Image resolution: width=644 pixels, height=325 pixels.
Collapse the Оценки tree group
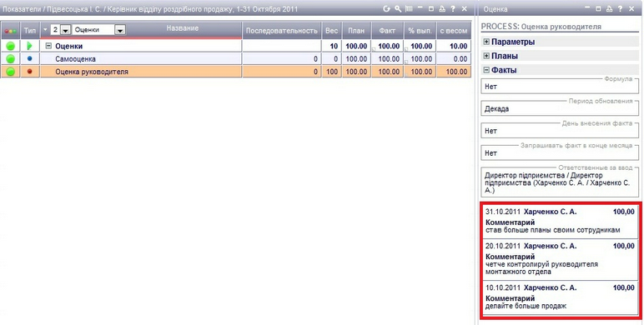(x=48, y=46)
